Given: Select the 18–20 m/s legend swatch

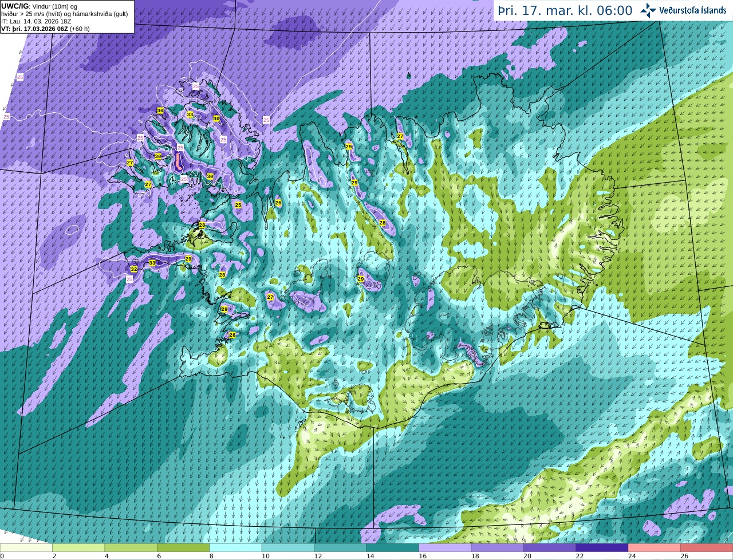Looking at the screenshot, I should (x=497, y=547).
